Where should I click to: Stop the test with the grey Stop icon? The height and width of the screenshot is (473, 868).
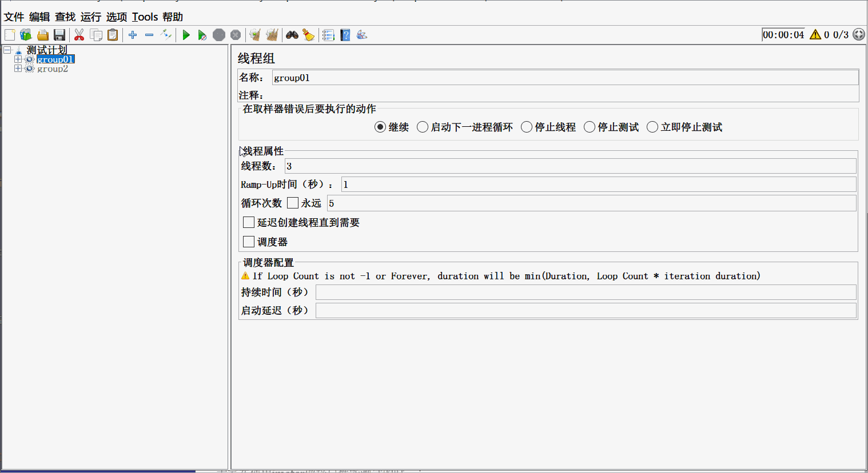pos(219,35)
